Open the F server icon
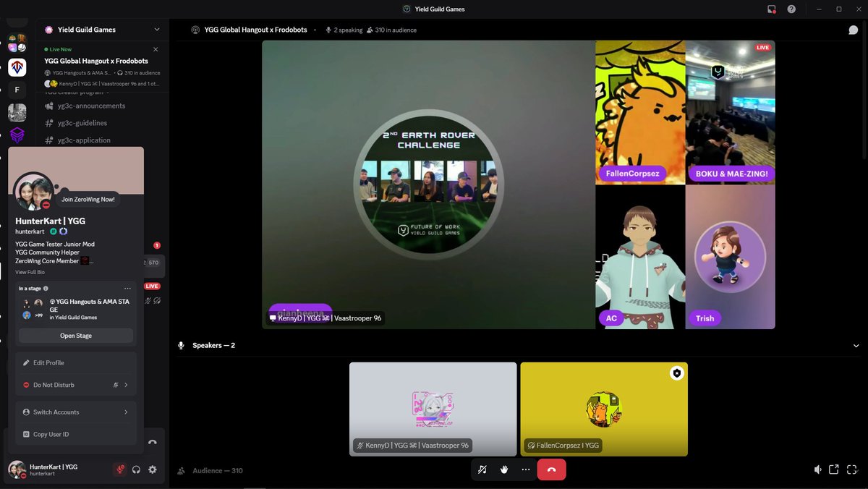Viewport: 868px width, 489px height. (17, 90)
